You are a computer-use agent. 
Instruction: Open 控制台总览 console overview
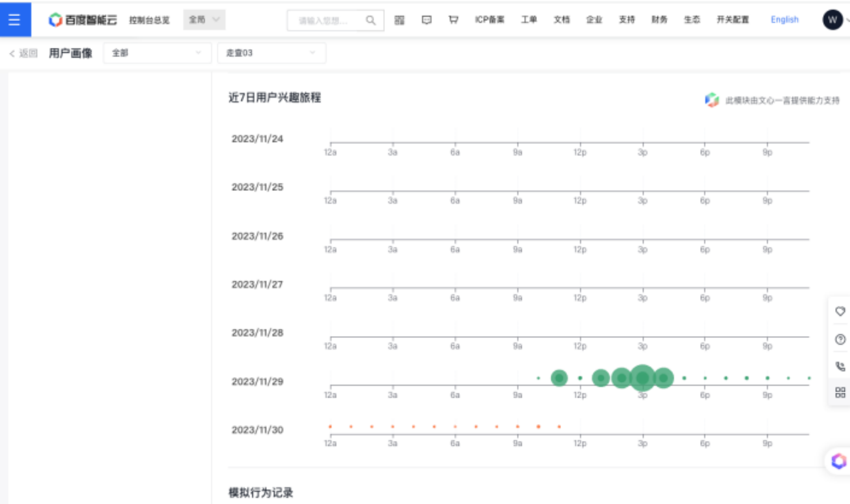click(149, 20)
